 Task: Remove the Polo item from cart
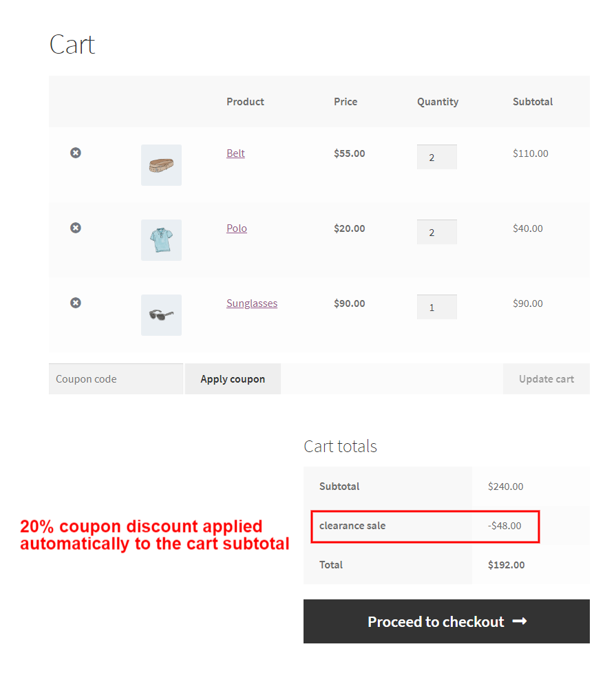76,228
